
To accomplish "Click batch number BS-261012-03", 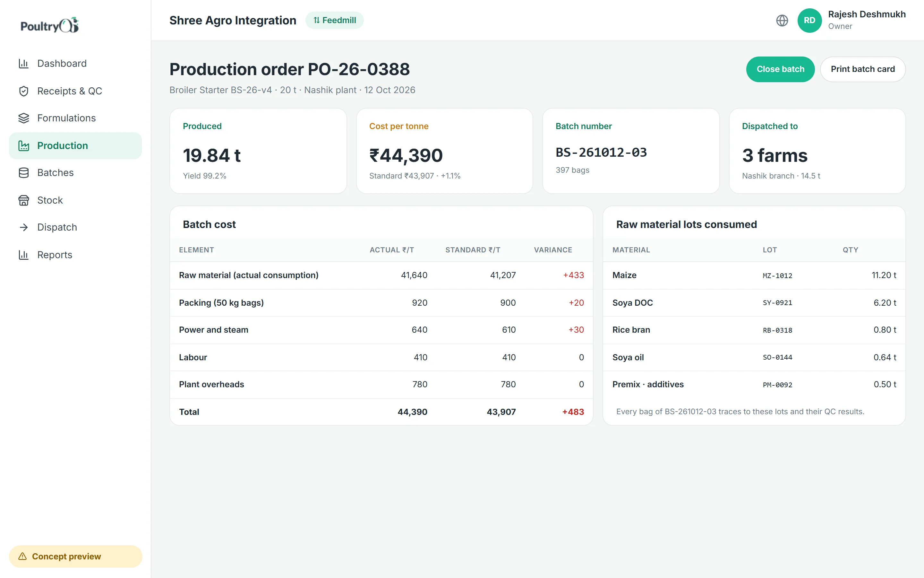I will point(601,153).
